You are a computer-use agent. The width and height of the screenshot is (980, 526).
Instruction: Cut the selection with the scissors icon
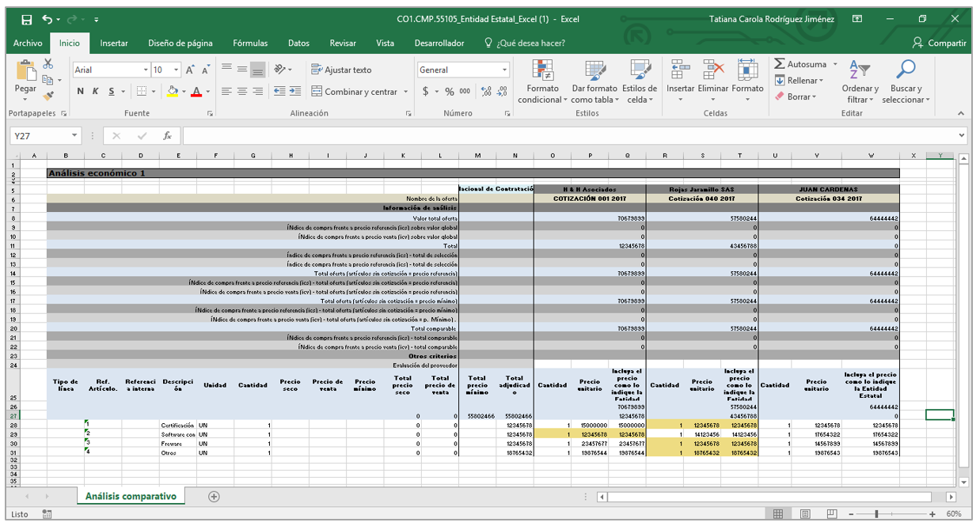[x=48, y=64]
